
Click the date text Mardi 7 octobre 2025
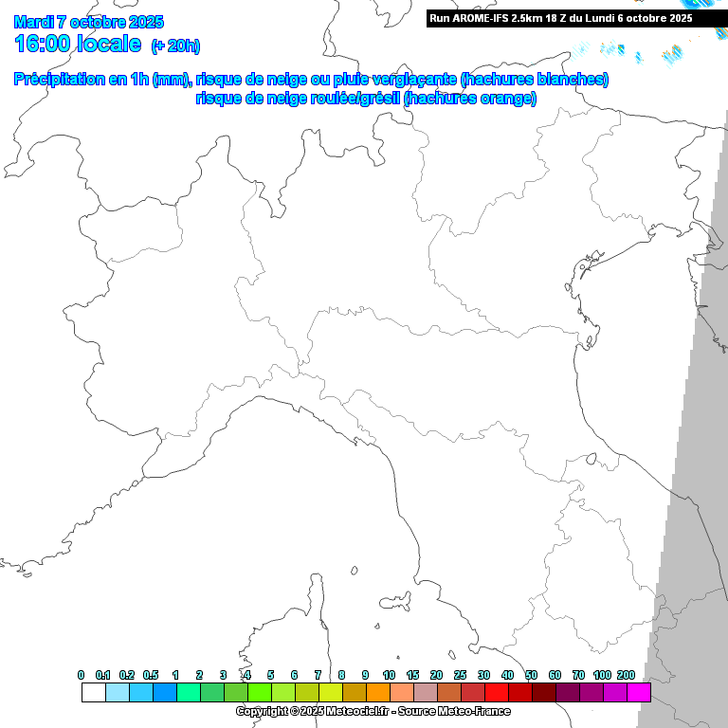point(88,22)
